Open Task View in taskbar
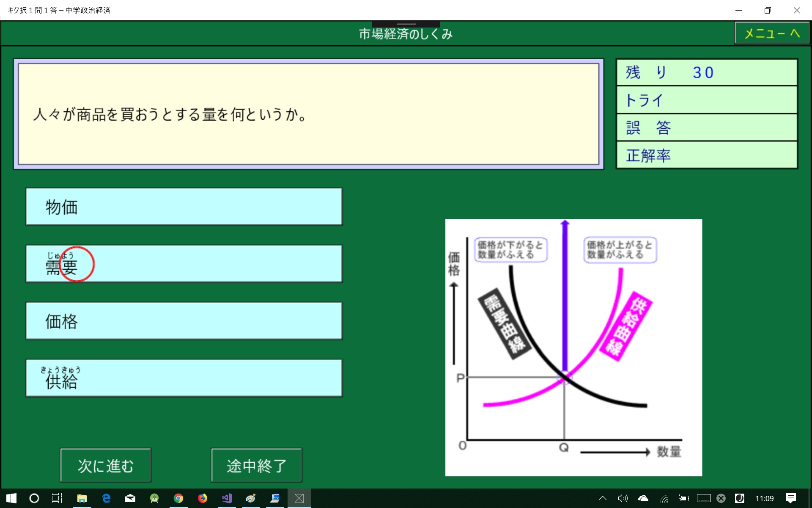Viewport: 812px width, 508px height. 57,498
